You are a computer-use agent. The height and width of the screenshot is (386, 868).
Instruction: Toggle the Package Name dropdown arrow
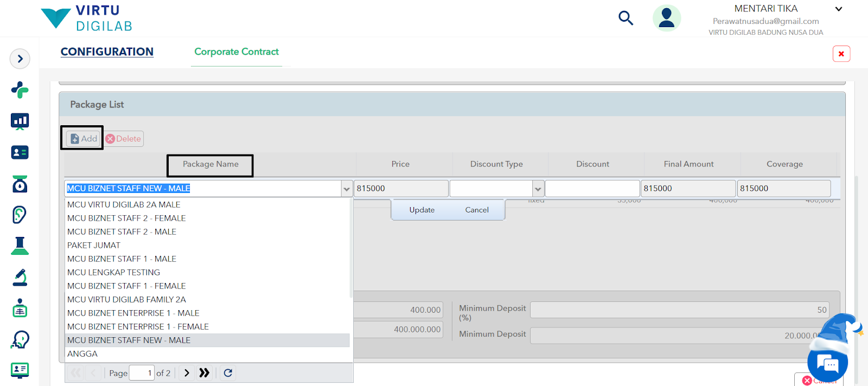[347, 189]
